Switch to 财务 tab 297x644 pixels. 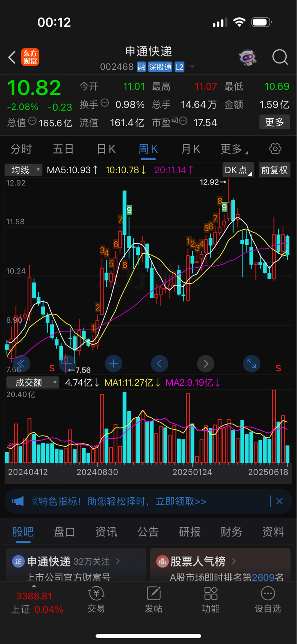pyautogui.click(x=231, y=532)
